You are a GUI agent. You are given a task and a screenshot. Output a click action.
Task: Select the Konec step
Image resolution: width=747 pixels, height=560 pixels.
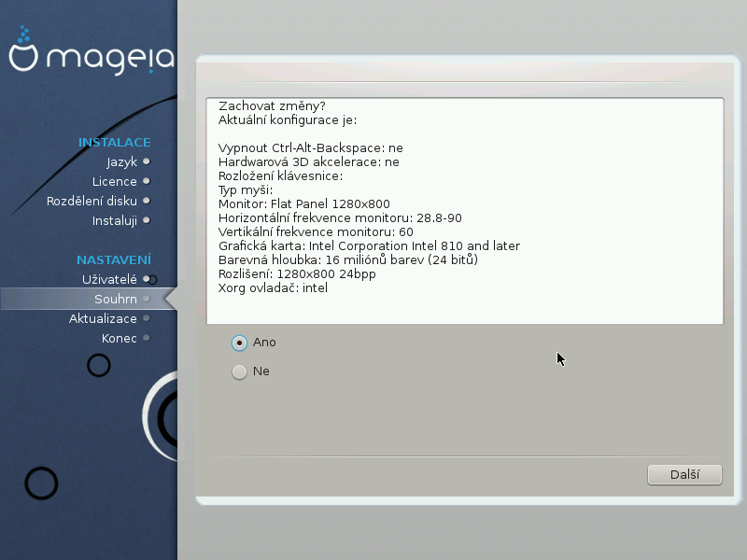pos(120,338)
